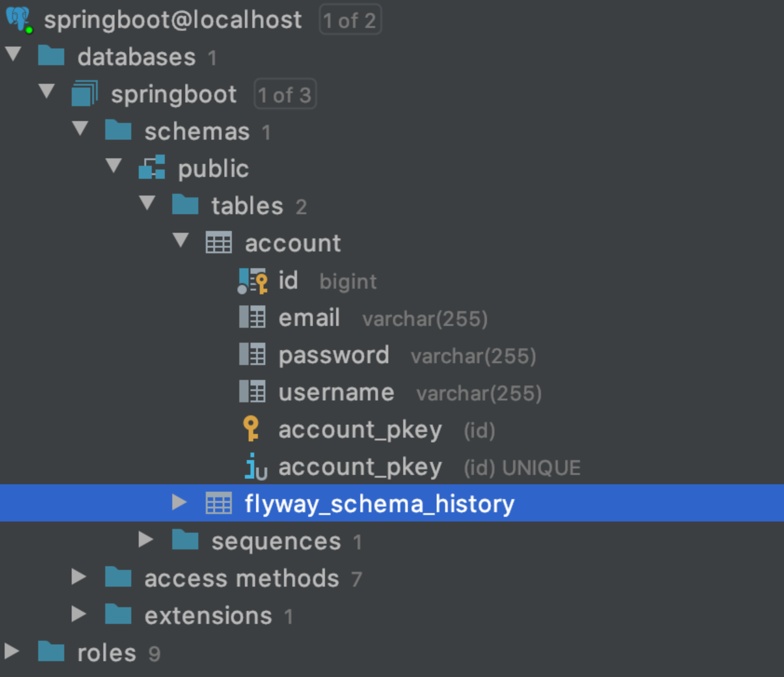This screenshot has height=677, width=784.
Task: Collapse the account table node
Action: [x=181, y=240]
